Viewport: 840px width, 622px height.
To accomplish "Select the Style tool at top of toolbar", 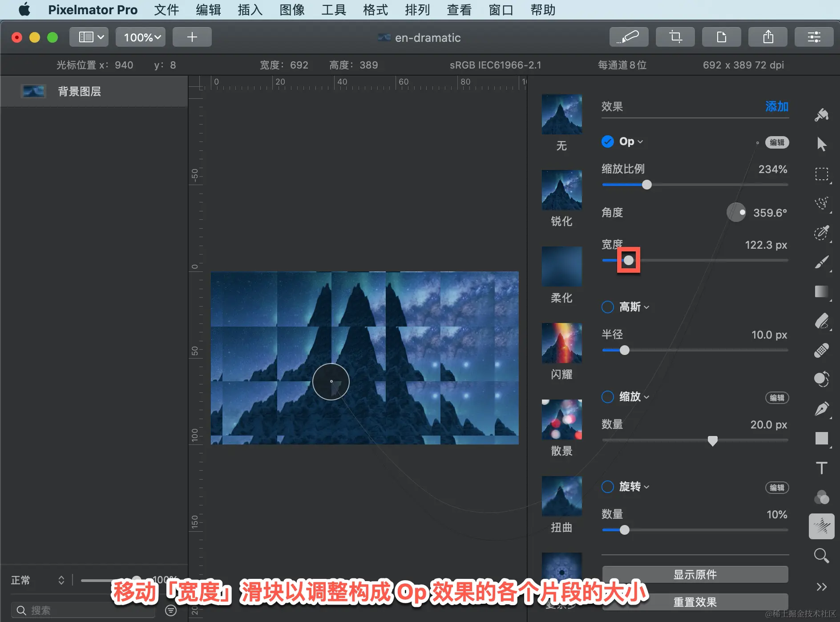I will coord(821,115).
